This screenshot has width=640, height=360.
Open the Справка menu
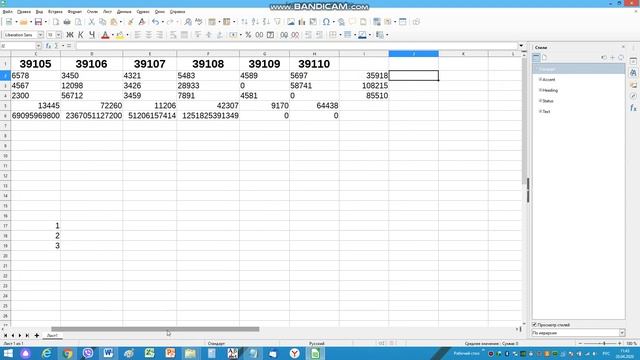click(177, 12)
